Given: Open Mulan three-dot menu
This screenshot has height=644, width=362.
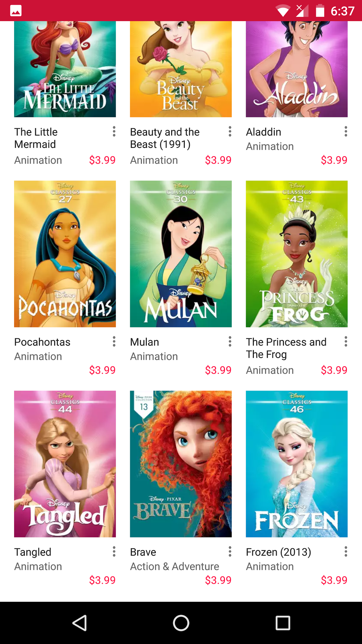Looking at the screenshot, I should point(230,341).
